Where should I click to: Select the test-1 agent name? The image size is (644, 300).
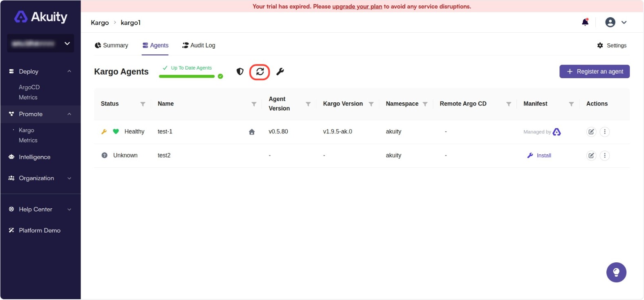click(x=165, y=132)
